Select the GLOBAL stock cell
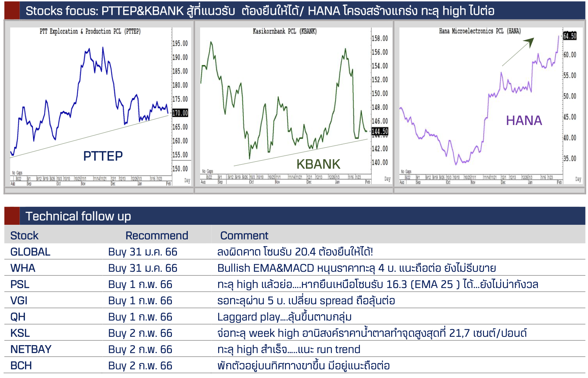Viewport: 588px width, 378px height. (30, 252)
